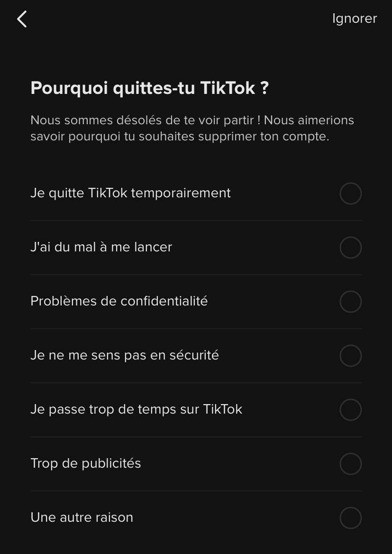
Task: Select radio for 'Je ne me sens pas en sécurité'
Action: coord(350,356)
